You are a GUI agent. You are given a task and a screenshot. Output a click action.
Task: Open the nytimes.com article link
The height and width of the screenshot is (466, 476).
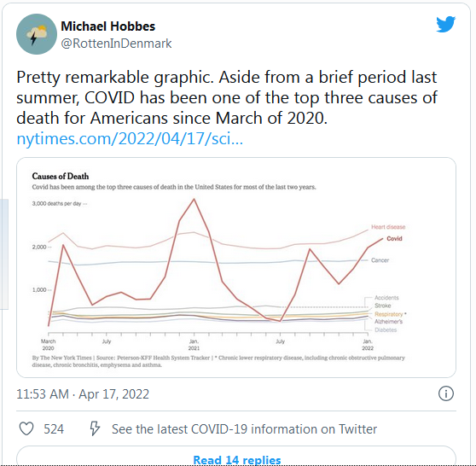pos(130,138)
